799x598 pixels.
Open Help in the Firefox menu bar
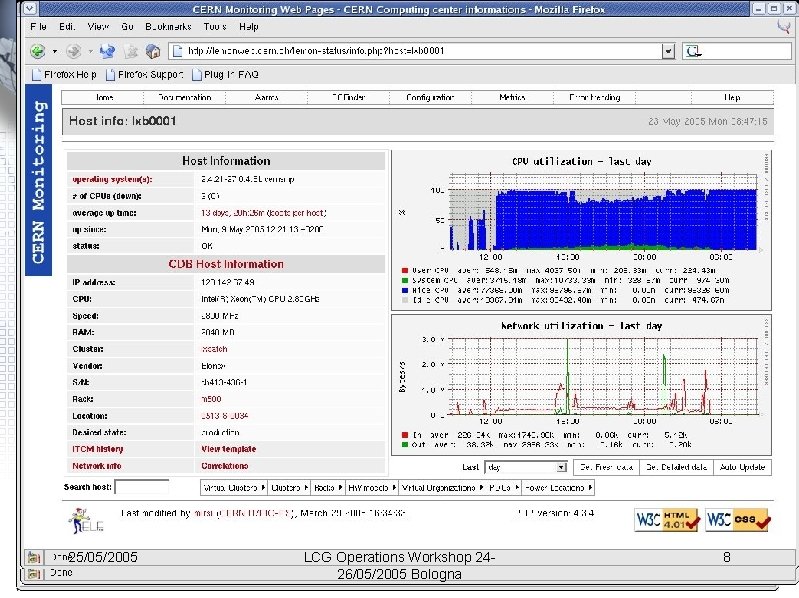pos(249,26)
